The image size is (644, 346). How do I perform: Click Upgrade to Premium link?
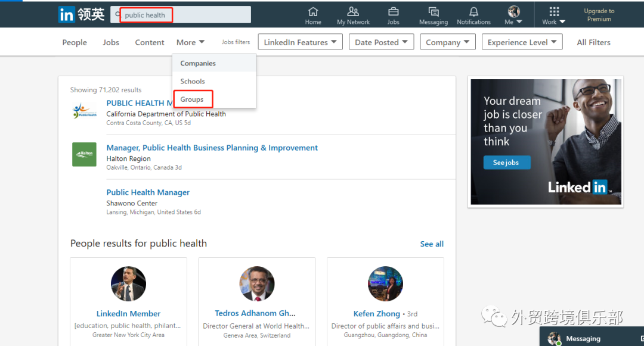click(x=599, y=15)
